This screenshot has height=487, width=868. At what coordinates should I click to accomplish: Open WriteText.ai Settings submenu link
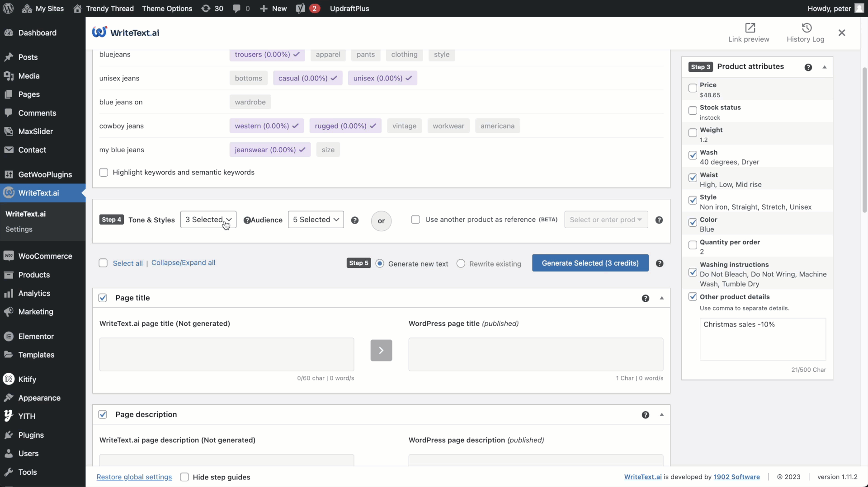[19, 229]
